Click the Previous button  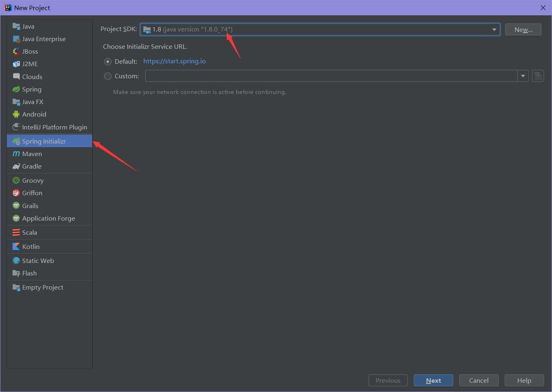point(388,380)
